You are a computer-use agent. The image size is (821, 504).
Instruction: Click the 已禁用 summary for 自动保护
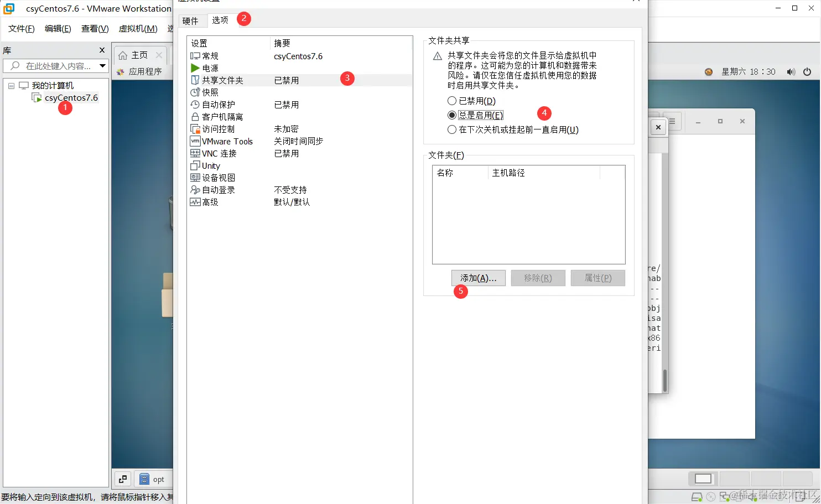287,105
